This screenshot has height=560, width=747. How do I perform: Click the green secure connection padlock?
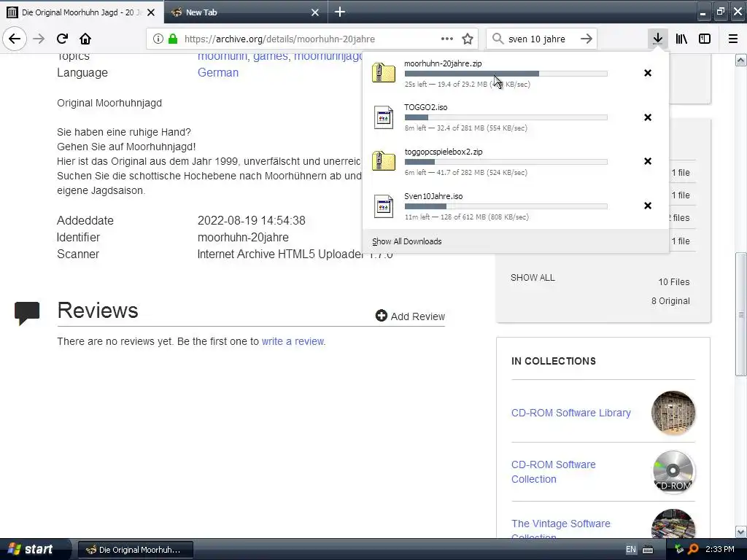(173, 39)
